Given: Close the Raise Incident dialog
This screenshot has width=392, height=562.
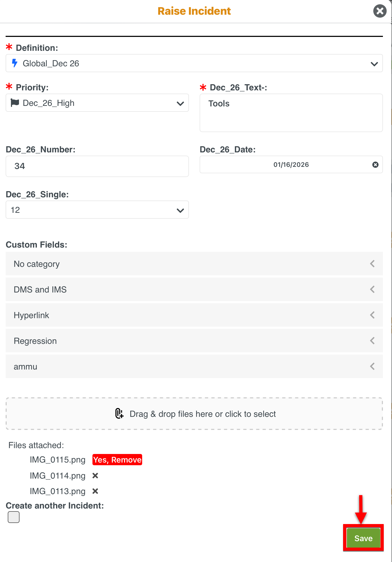Looking at the screenshot, I should (x=380, y=11).
